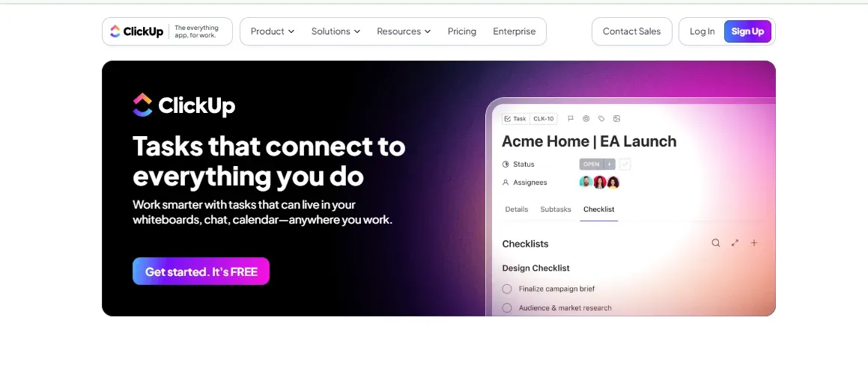Click the expand arrows icon beside Checklists
The height and width of the screenshot is (365, 868).
click(735, 243)
